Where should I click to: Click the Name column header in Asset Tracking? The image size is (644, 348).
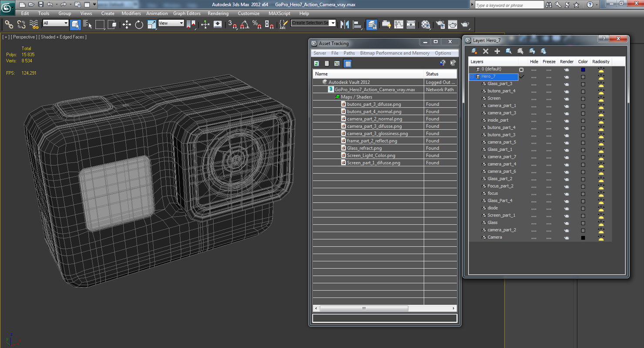368,74
